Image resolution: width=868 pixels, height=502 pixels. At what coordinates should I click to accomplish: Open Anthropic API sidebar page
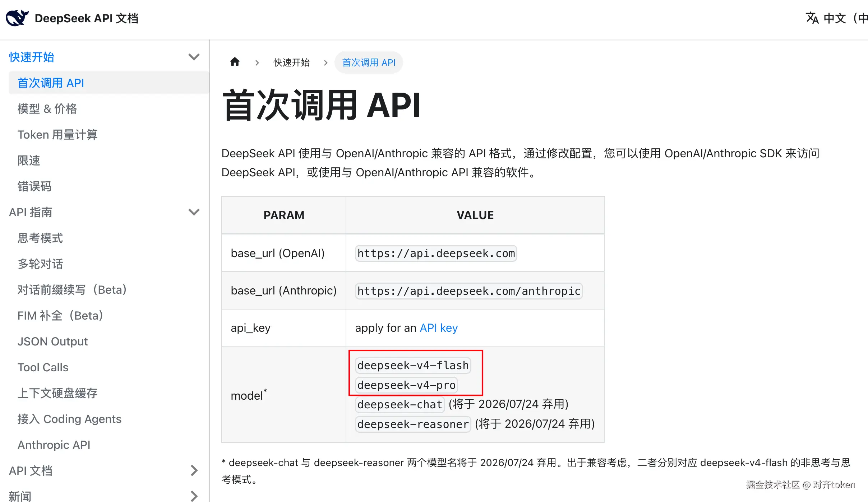(54, 445)
